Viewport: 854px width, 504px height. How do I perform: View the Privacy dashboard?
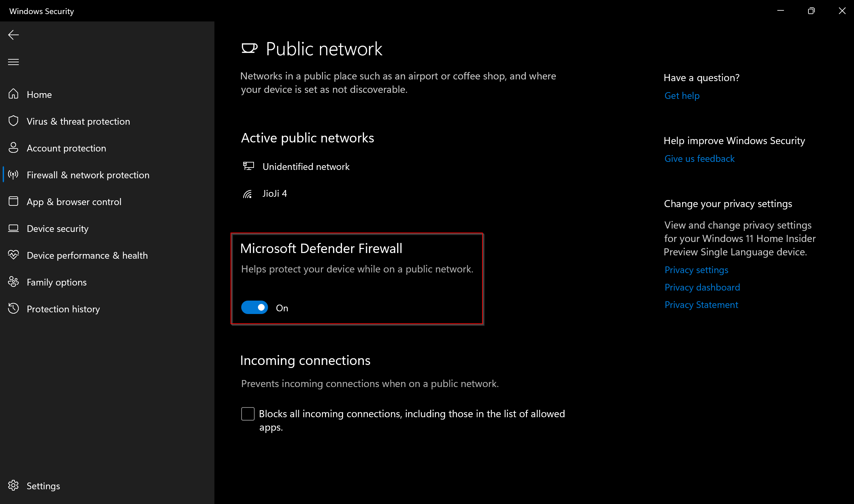point(702,287)
